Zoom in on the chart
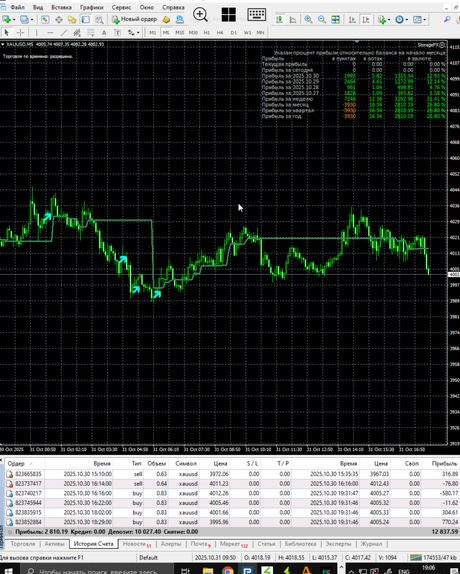 click(308, 19)
